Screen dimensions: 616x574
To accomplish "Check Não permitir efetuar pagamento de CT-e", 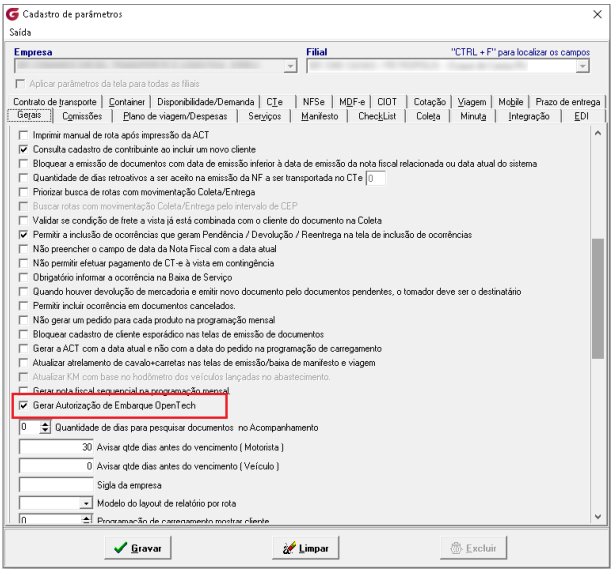I will (x=24, y=263).
